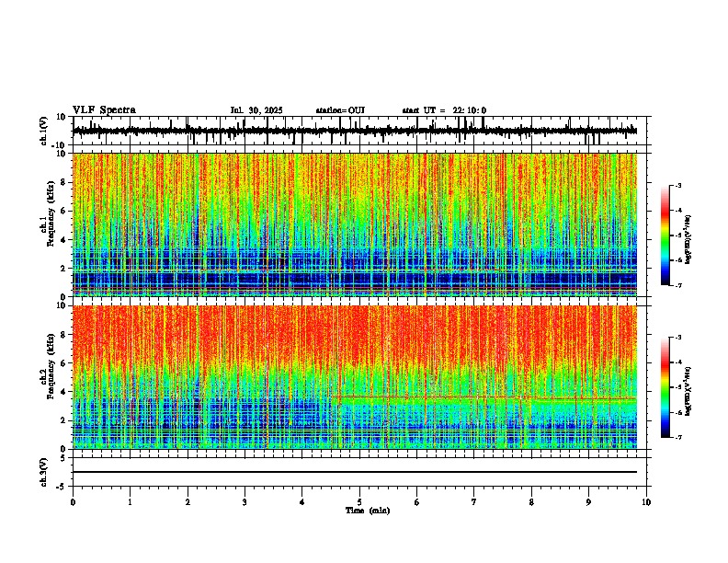Click the "Time (min)" axis label
Screen dimensions: 728x563
point(368,511)
